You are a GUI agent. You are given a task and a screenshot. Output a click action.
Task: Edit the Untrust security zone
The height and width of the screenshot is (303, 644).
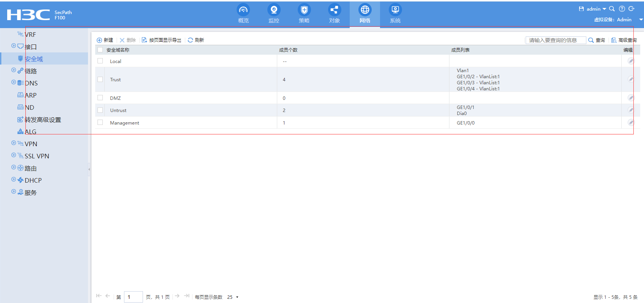[x=631, y=110]
